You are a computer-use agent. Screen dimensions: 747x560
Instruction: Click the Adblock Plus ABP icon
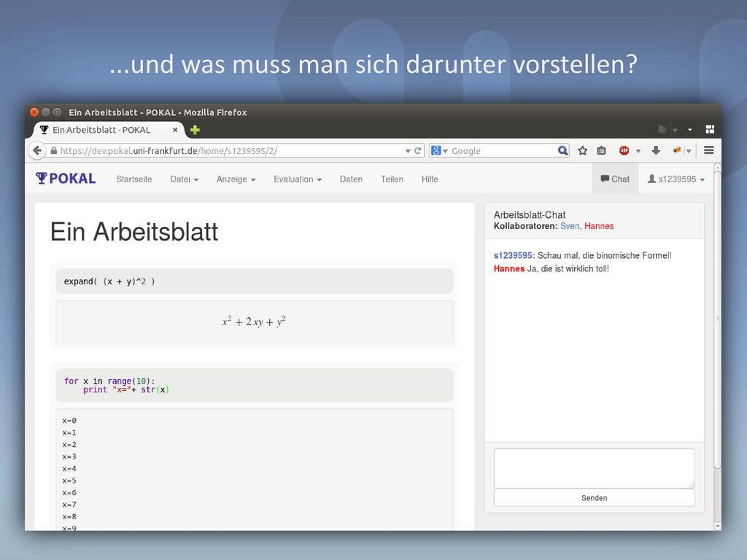624,150
